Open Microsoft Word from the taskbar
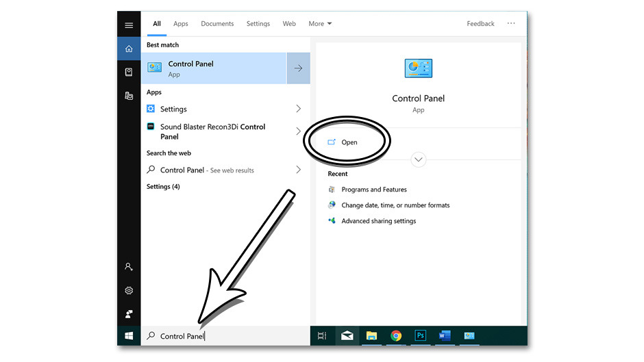The height and width of the screenshot is (362, 644). [445, 336]
